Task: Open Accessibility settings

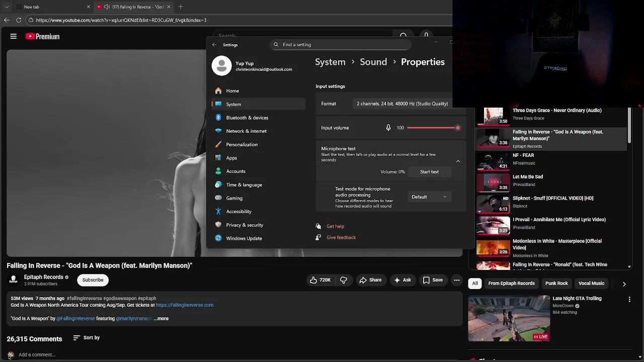Action: point(259,212)
